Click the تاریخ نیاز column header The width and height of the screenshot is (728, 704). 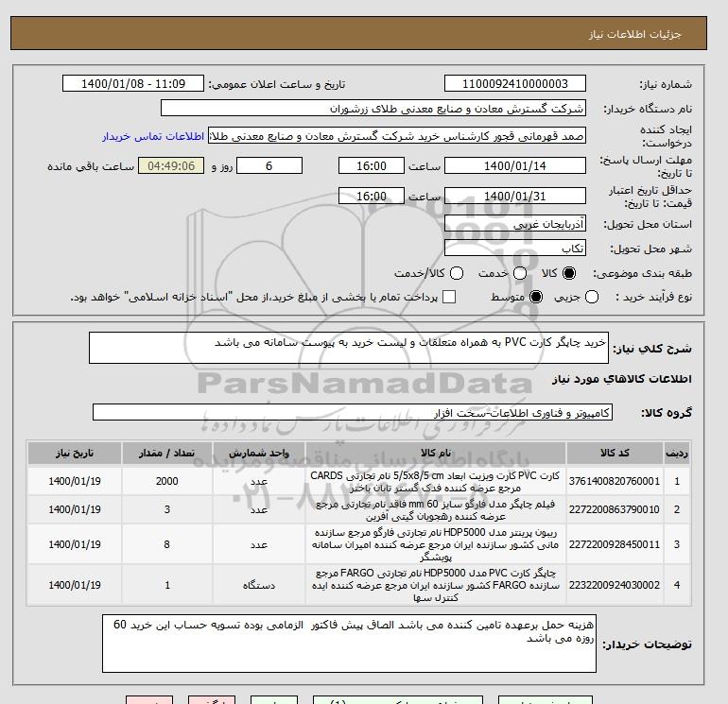pyautogui.click(x=75, y=453)
